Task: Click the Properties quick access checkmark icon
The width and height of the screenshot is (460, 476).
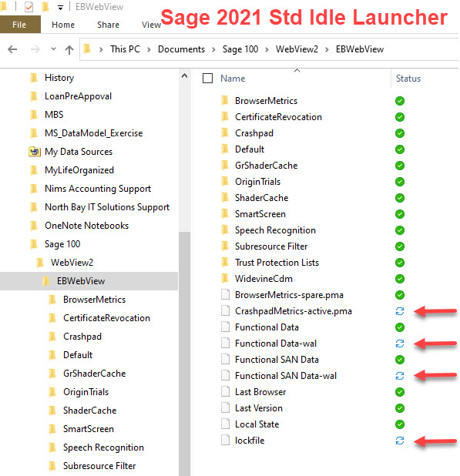Action: 29,7
